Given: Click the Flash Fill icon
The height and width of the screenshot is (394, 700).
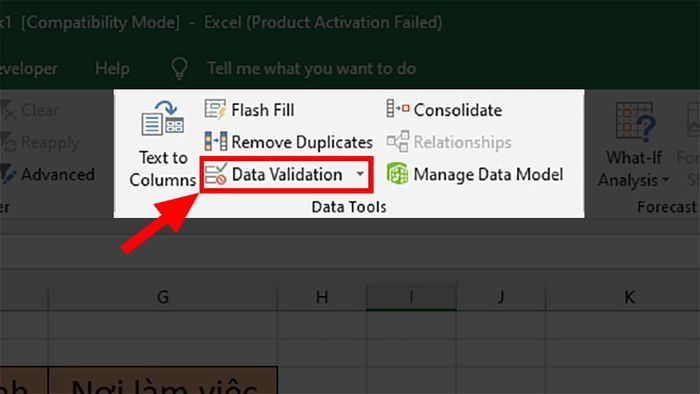Looking at the screenshot, I should pos(215,109).
